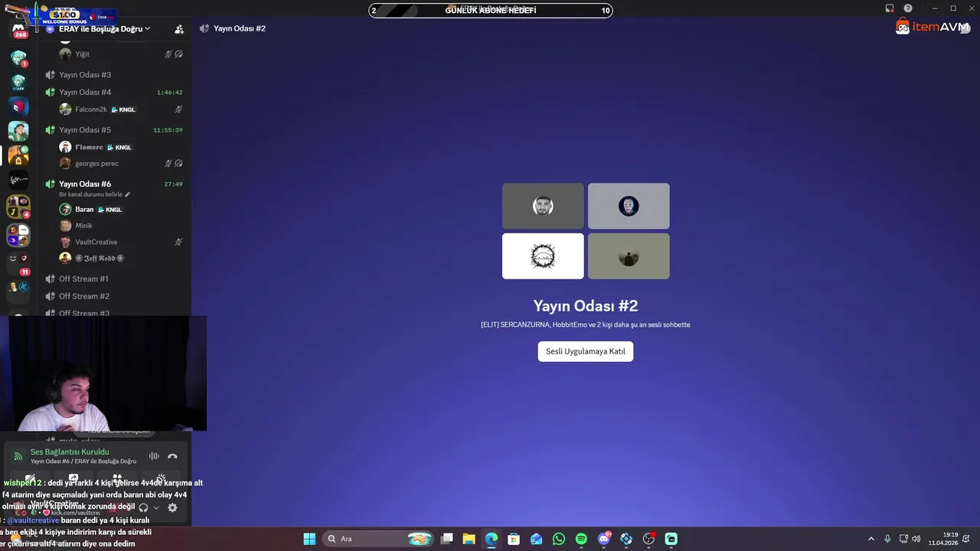Screen dimensions: 980x551
Task: Click taskbar search box Ara
Action: pyautogui.click(x=378, y=539)
